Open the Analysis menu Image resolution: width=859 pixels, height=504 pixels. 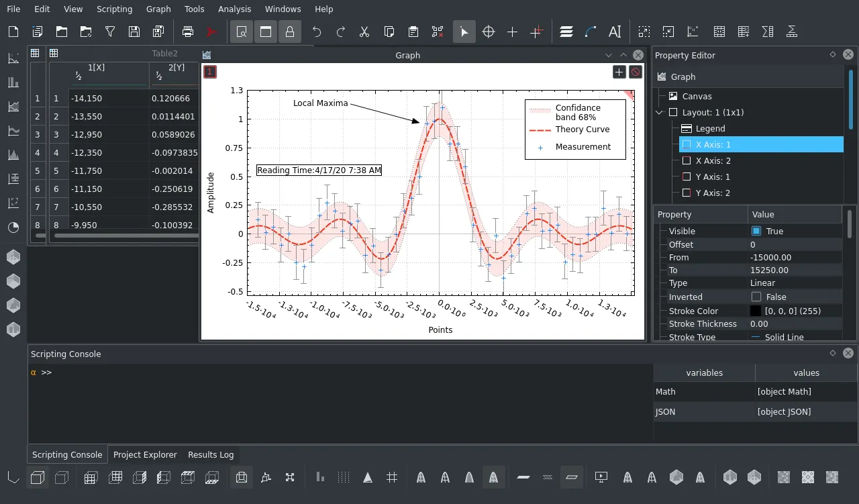click(235, 9)
